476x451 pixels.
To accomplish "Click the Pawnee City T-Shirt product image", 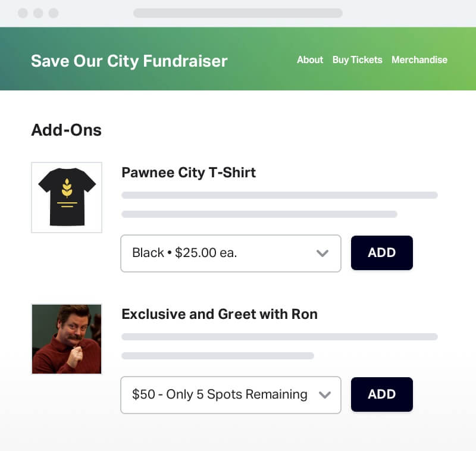I will 67,197.
